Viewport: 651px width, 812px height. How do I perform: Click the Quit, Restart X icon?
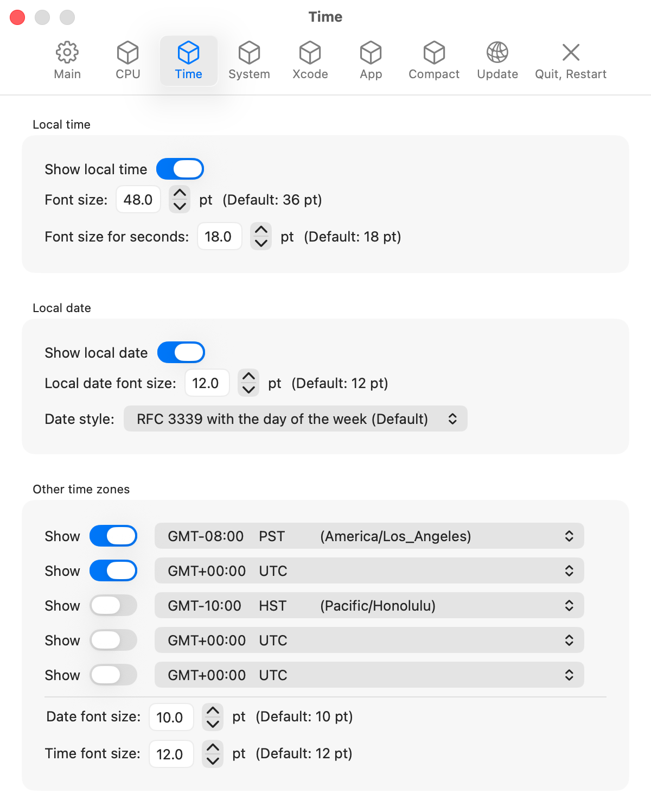coord(571,53)
